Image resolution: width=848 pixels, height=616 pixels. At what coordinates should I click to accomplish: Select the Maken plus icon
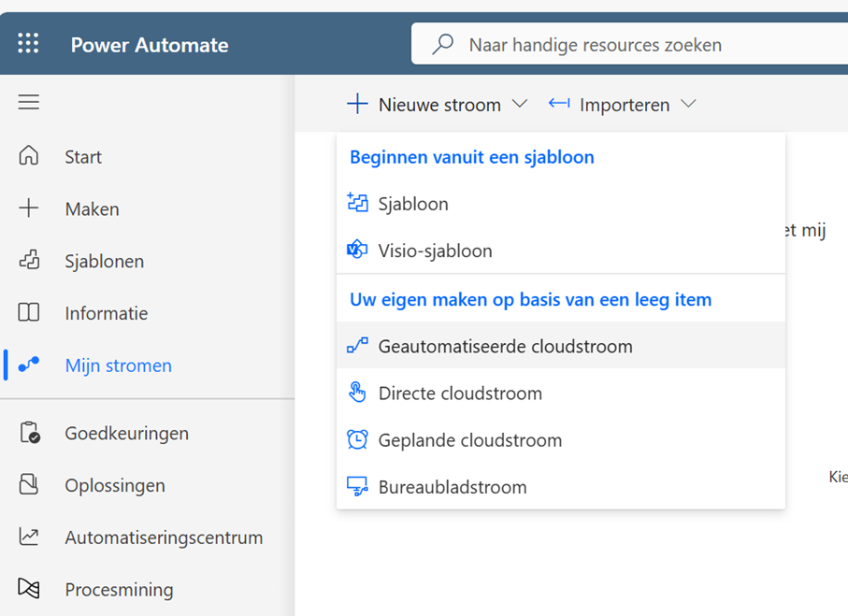tap(29, 208)
